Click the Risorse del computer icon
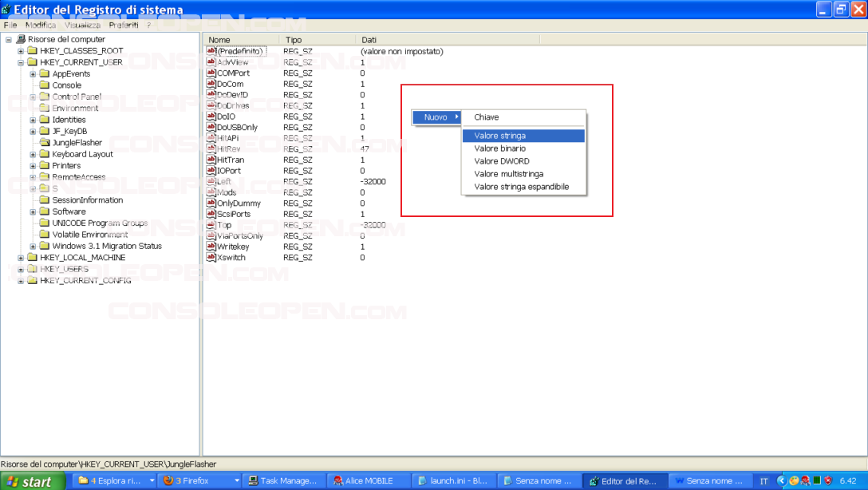Viewport: 868px width, 490px height. click(20, 39)
